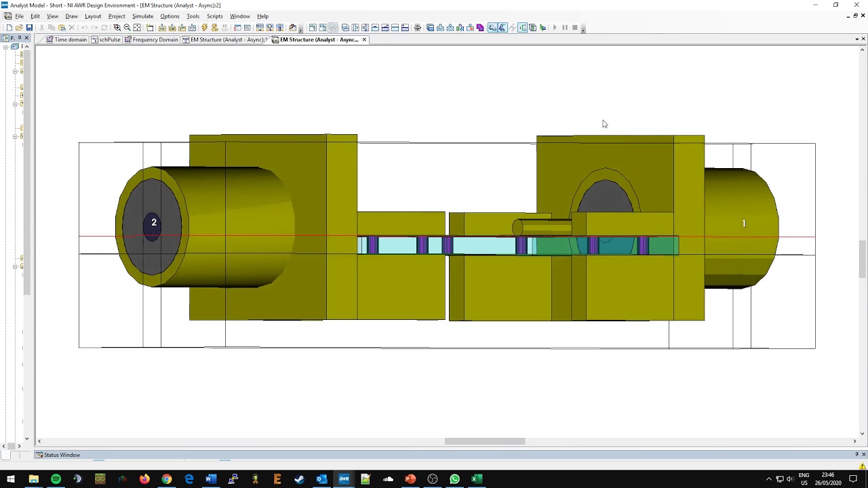Click the play simulation arrow icon
The width and height of the screenshot is (868, 488).
coord(555,28)
